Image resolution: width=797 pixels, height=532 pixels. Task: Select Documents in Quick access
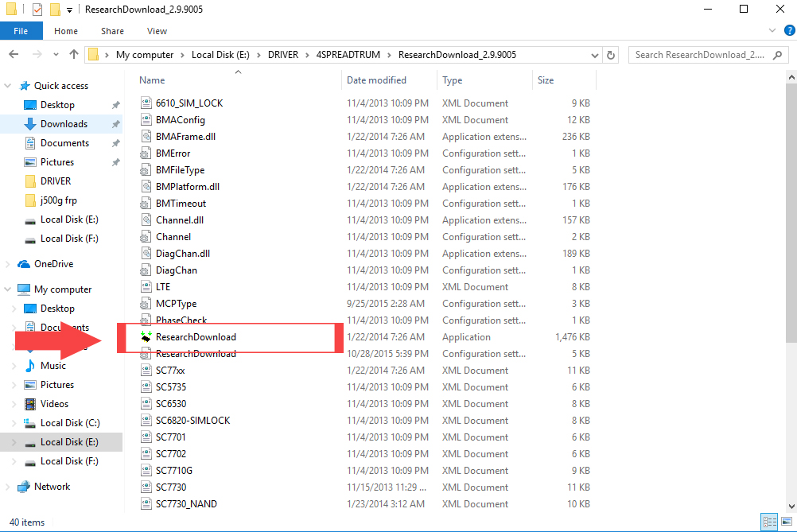point(64,143)
